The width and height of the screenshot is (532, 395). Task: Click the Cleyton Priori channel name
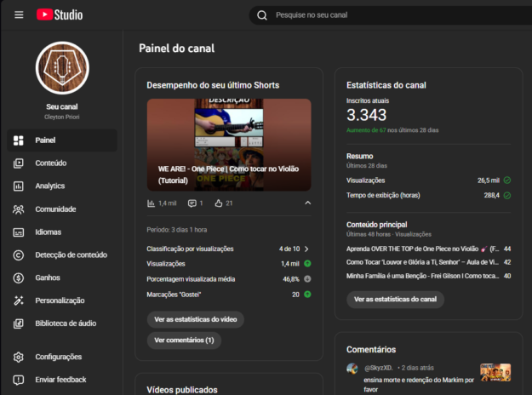[x=62, y=117]
